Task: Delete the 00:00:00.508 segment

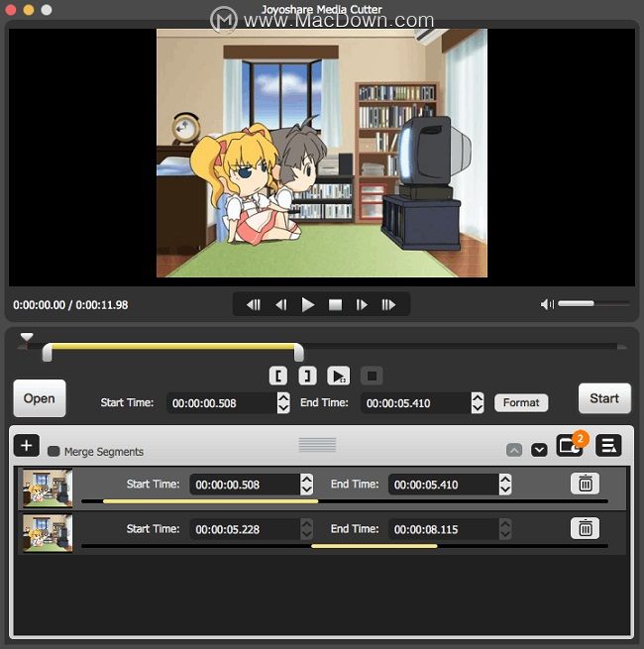Action: [x=585, y=484]
